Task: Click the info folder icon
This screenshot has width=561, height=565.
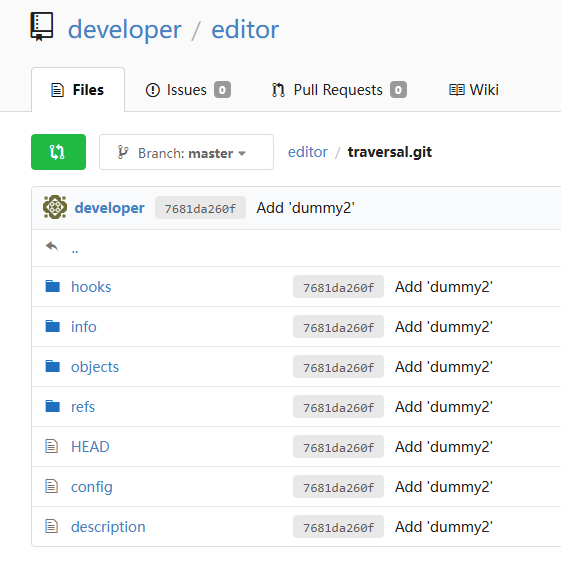Action: pyautogui.click(x=53, y=326)
